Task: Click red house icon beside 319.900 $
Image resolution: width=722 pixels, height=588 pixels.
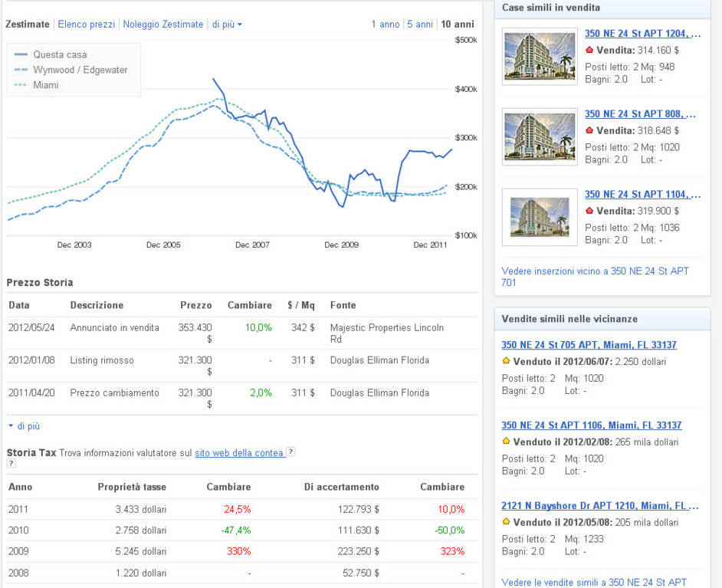Action: point(589,210)
